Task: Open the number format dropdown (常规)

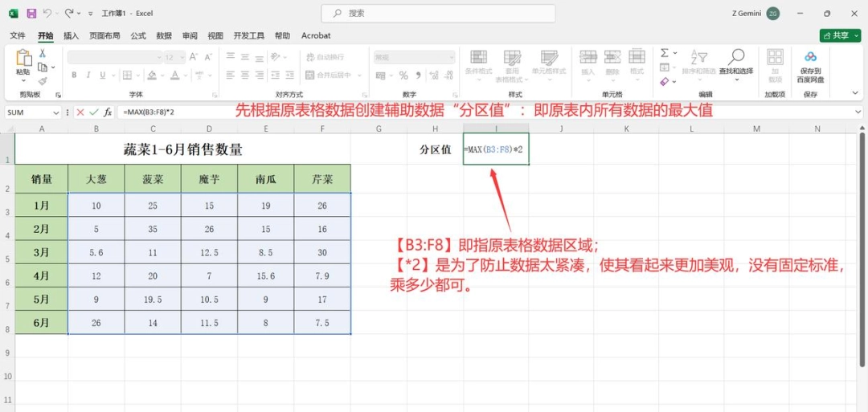Action: point(452,57)
